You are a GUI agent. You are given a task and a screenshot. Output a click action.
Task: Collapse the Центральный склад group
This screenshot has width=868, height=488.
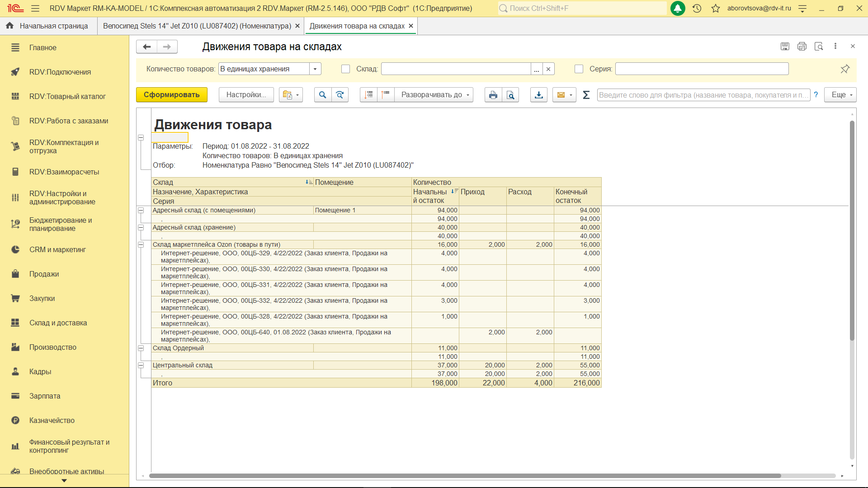(x=141, y=365)
